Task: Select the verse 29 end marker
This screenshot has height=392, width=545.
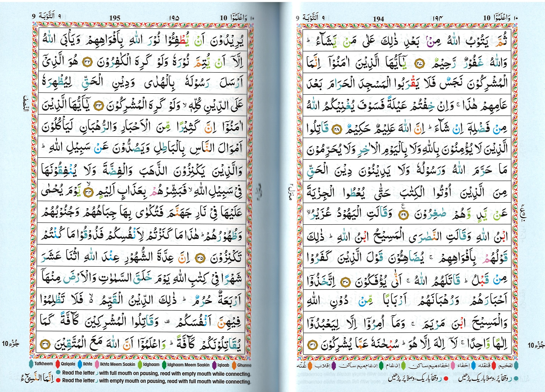Action: tap(404, 215)
